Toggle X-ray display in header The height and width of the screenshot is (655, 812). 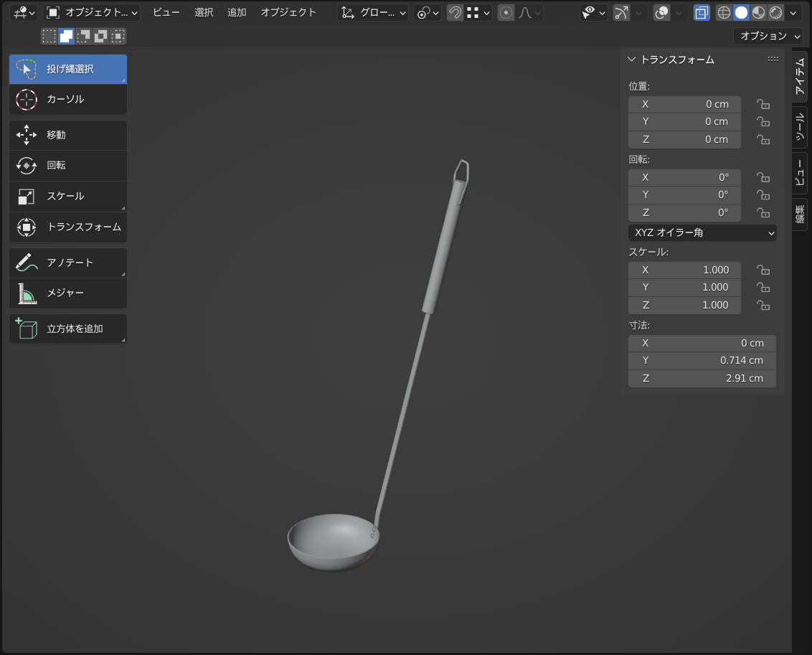pos(702,12)
